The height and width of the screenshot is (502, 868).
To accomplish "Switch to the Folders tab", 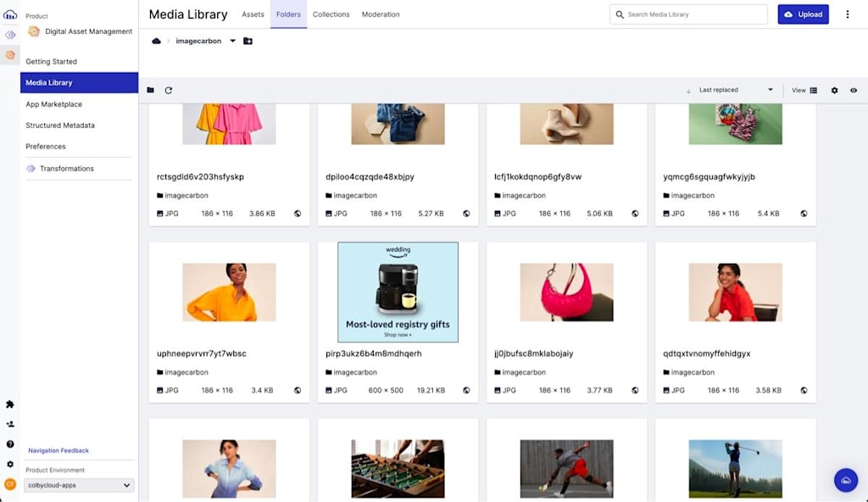I will point(288,14).
